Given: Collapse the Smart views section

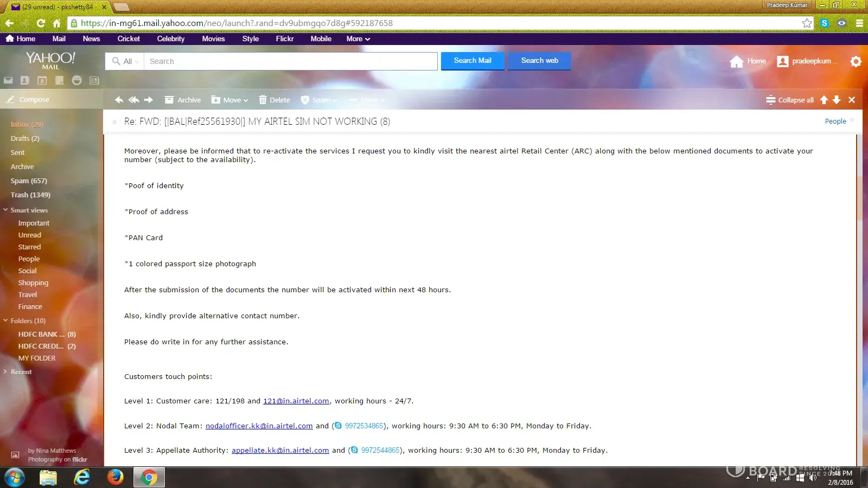Looking at the screenshot, I should click(x=5, y=210).
